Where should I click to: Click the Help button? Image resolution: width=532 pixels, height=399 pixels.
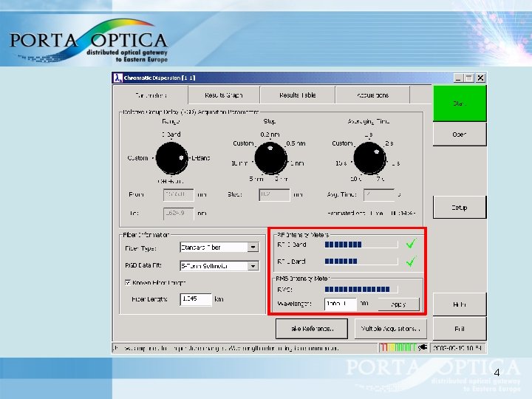pyautogui.click(x=460, y=304)
